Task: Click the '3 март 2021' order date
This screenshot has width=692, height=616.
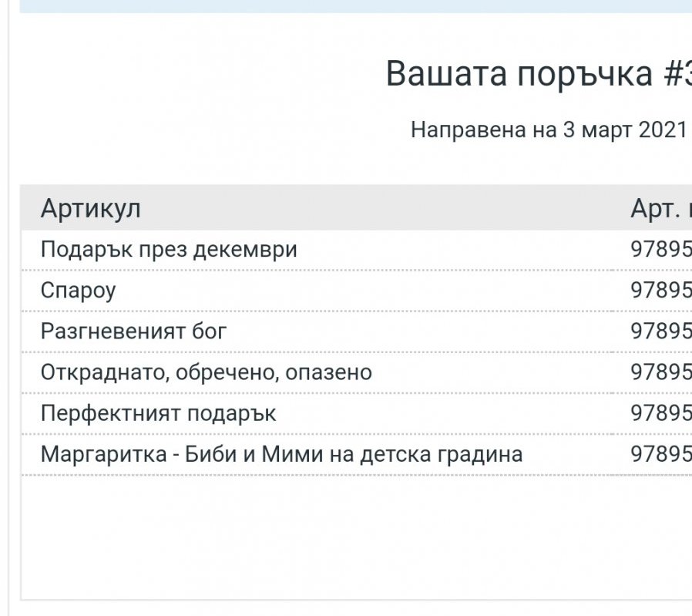Action: tap(625, 130)
